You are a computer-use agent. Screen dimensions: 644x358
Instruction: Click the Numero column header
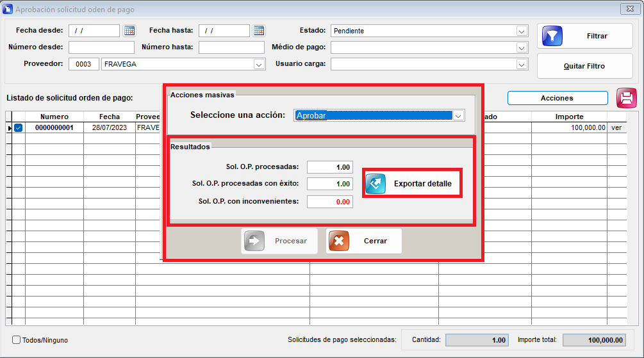(54, 117)
